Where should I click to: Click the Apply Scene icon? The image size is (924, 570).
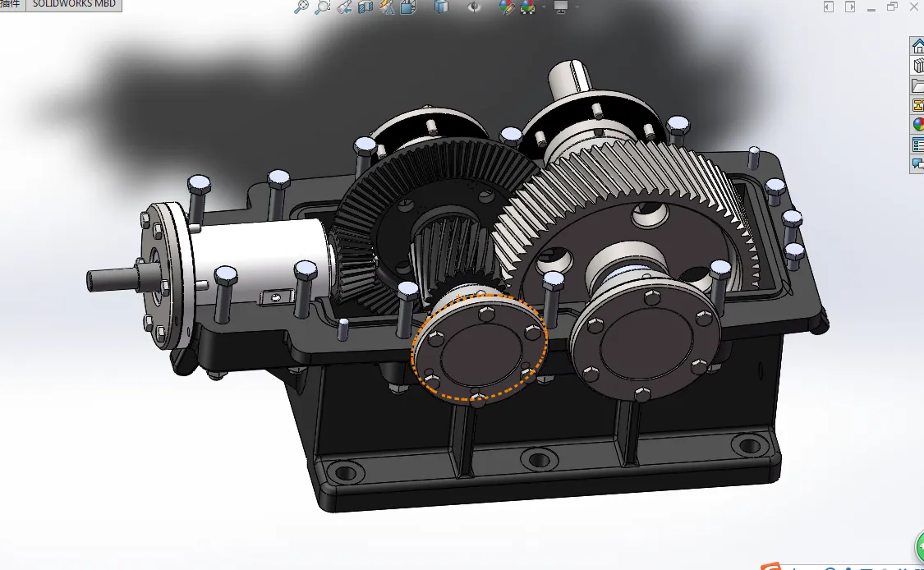(x=527, y=7)
